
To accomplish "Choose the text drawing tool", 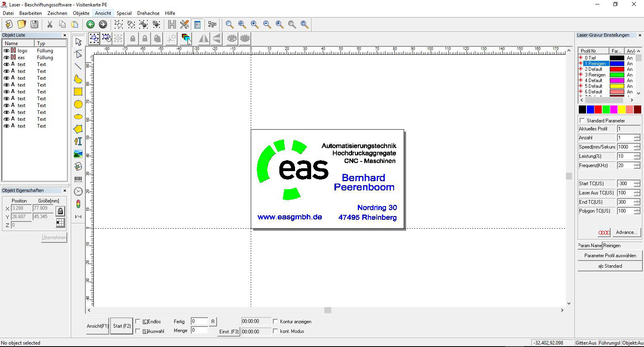I will tap(78, 141).
